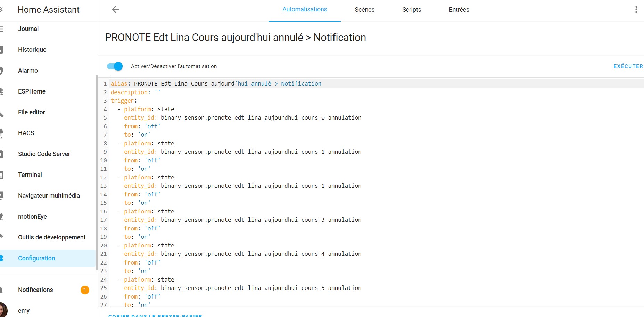This screenshot has width=644, height=317.
Task: Click COPIER DANS LE PRESSE-PAPIER button
Action: point(155,315)
